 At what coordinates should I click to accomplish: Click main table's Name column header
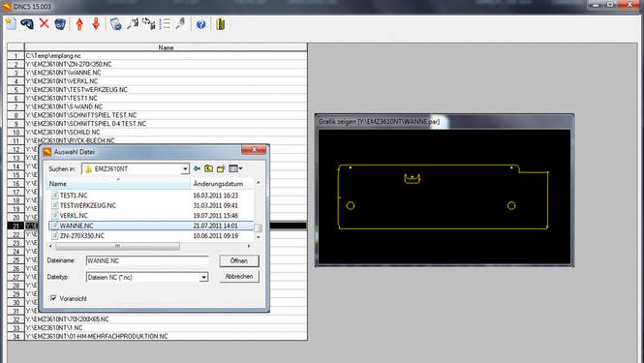(166, 47)
